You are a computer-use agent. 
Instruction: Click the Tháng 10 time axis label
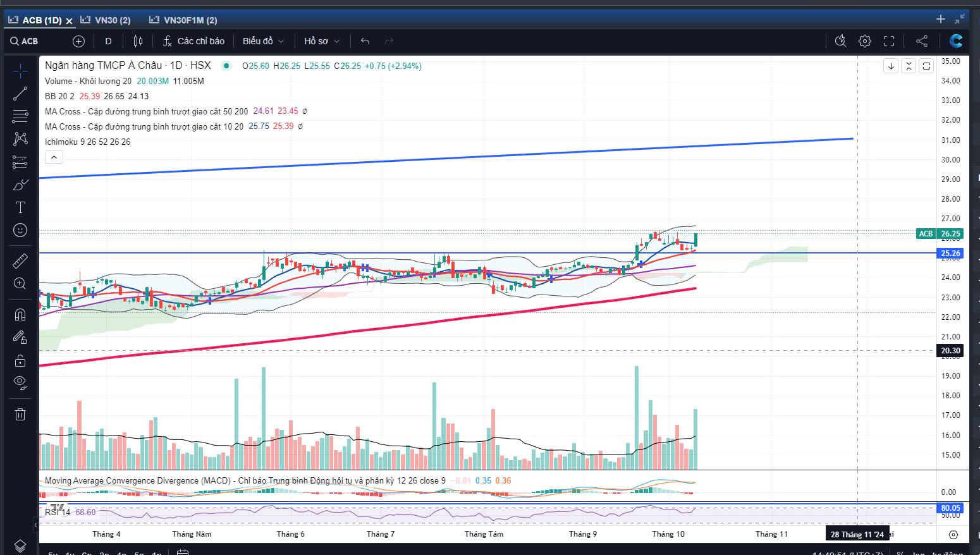668,534
